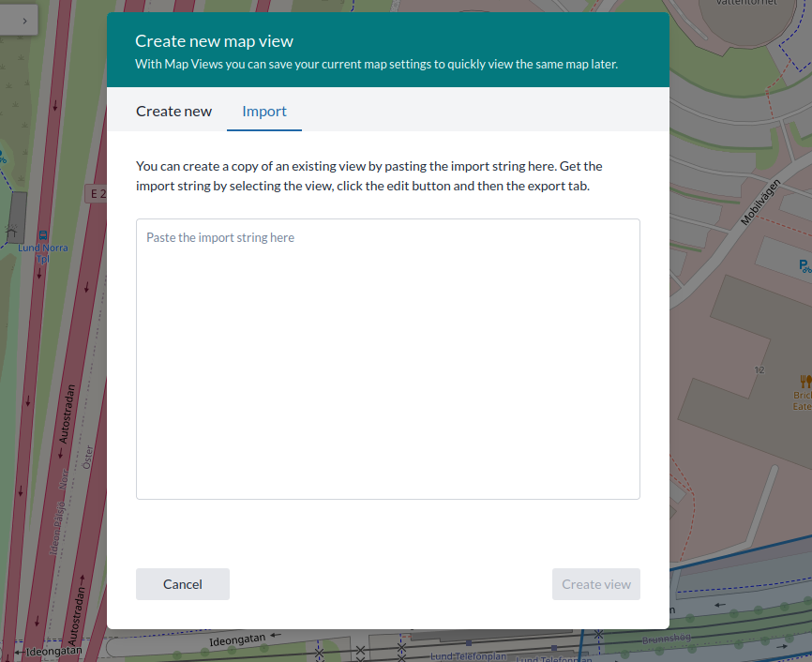Click the parking P icon on map

(804, 266)
